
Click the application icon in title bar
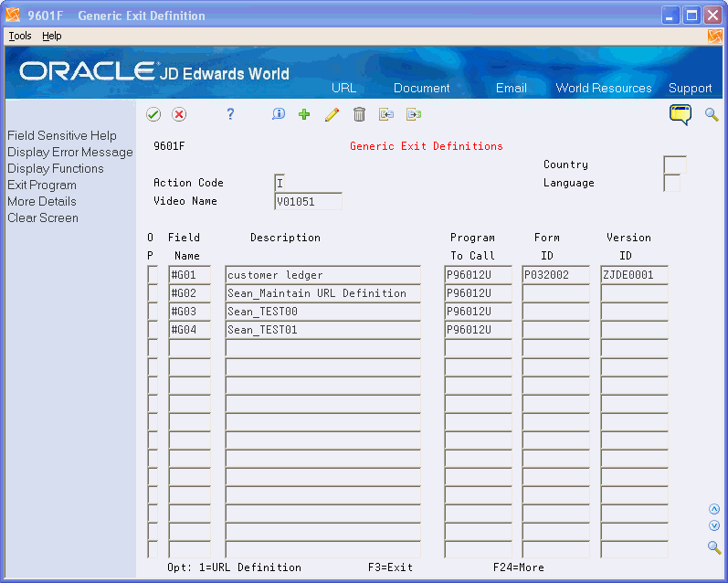coord(13,16)
